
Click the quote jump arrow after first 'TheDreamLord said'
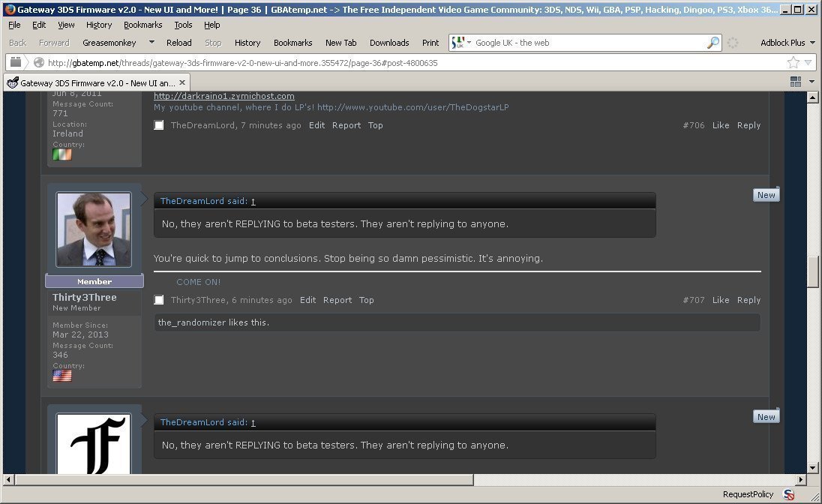coord(253,202)
